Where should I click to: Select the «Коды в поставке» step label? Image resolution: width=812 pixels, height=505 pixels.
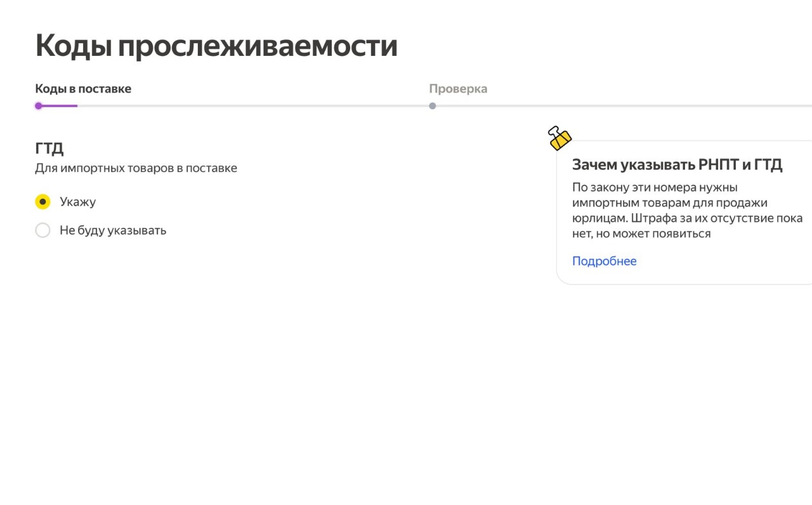tap(83, 88)
